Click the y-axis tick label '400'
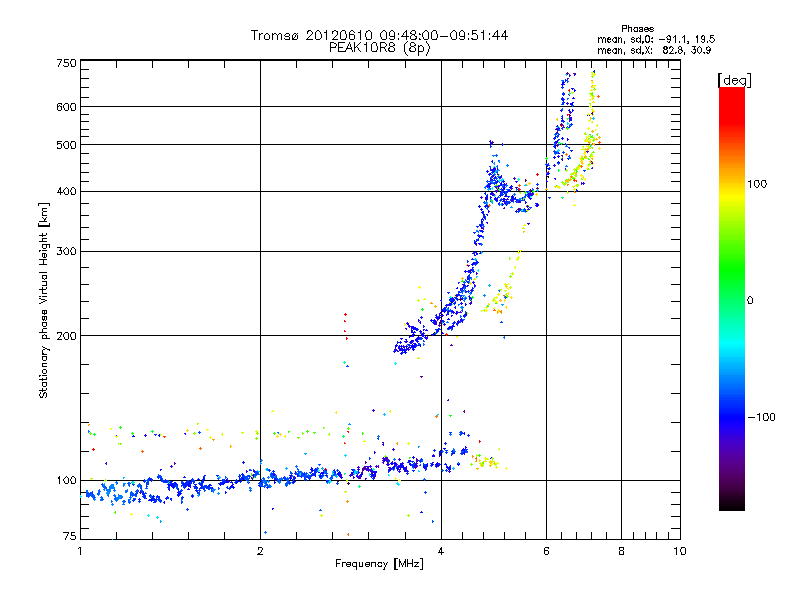The width and height of the screenshot is (800, 600). pos(66,192)
